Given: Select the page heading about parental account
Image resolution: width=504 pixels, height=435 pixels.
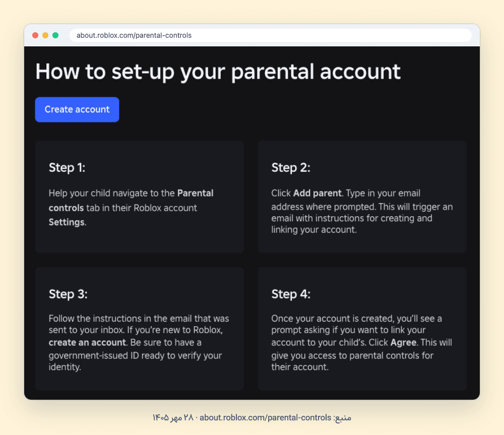Looking at the screenshot, I should [x=218, y=72].
